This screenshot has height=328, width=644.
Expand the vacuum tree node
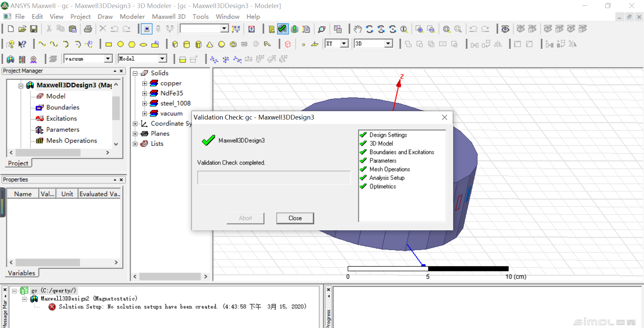tap(145, 113)
